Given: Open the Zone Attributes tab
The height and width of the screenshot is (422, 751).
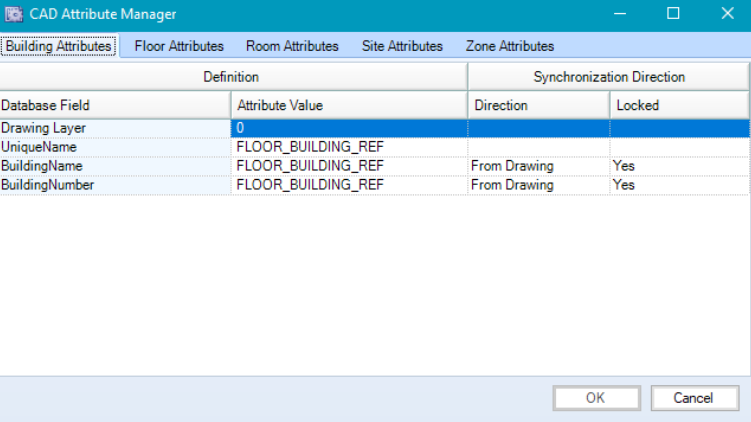Looking at the screenshot, I should [x=509, y=46].
